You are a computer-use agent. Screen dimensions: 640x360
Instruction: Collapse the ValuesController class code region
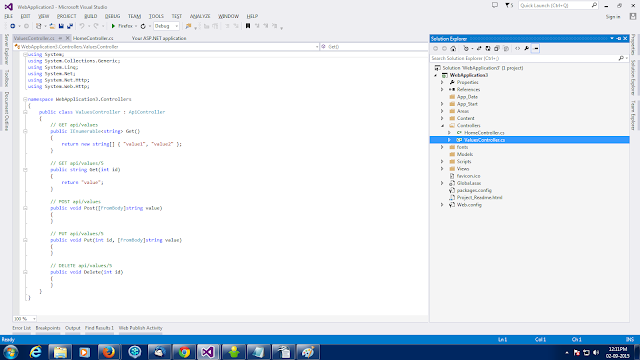tap(25, 112)
